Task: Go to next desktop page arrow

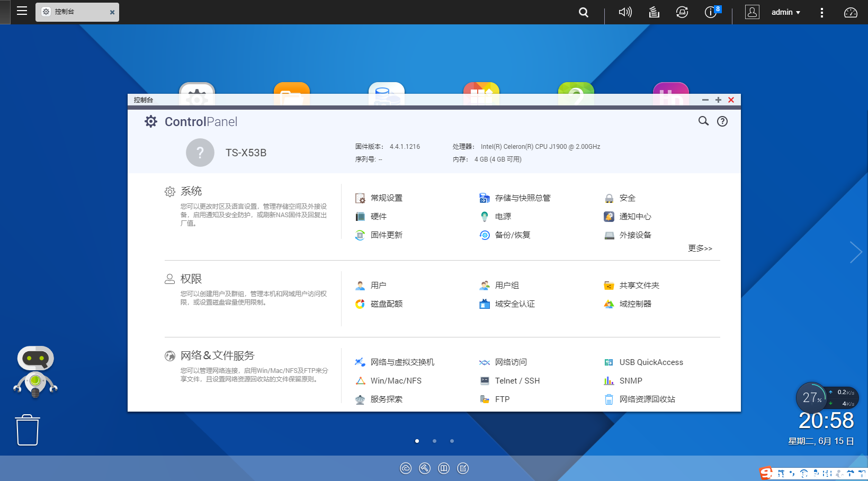Action: (x=855, y=252)
